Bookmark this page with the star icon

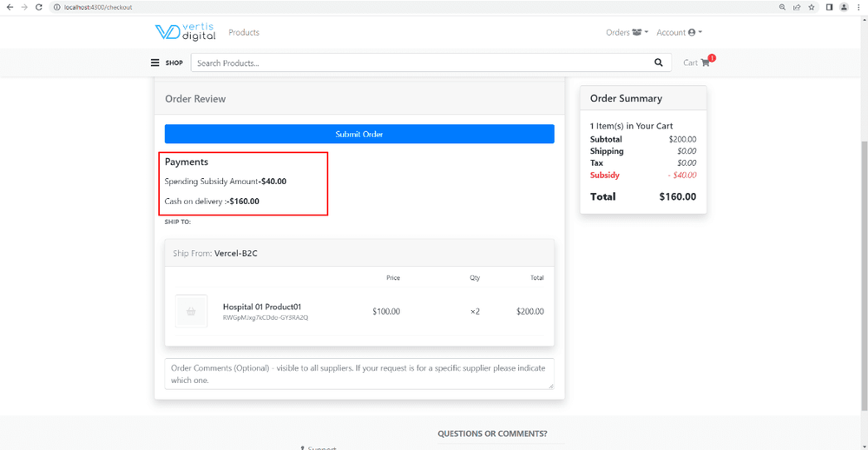[811, 7]
